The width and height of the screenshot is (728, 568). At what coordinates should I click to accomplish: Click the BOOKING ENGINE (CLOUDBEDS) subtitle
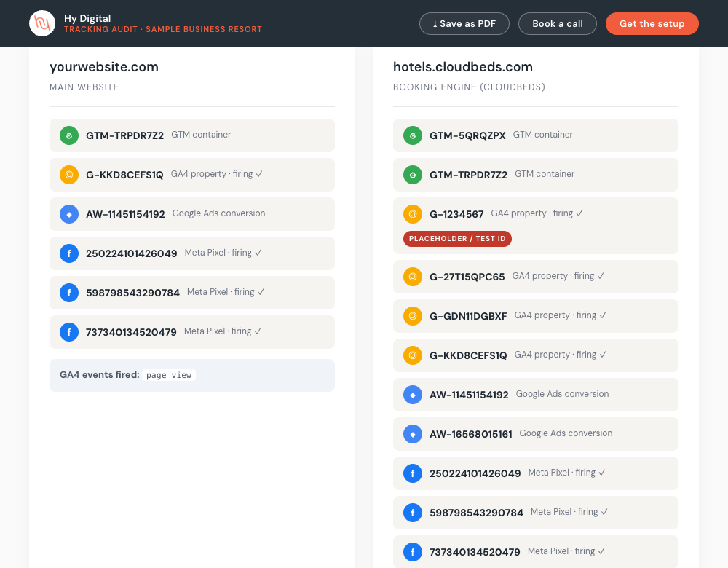click(x=469, y=87)
